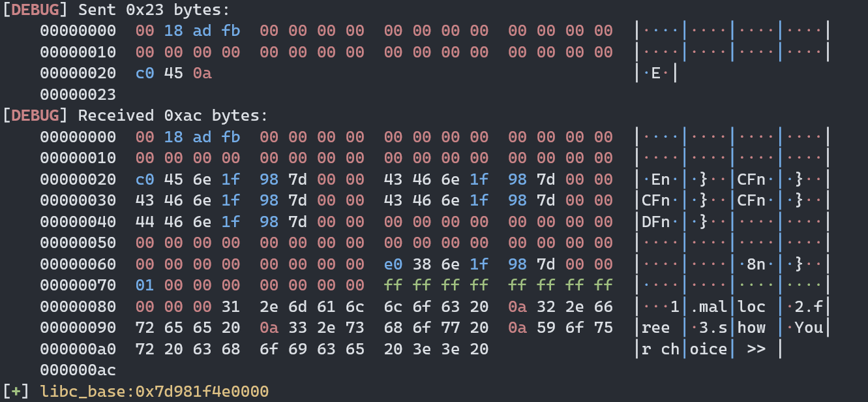Click hex group '0a 33 2e 73'

(x=312, y=328)
